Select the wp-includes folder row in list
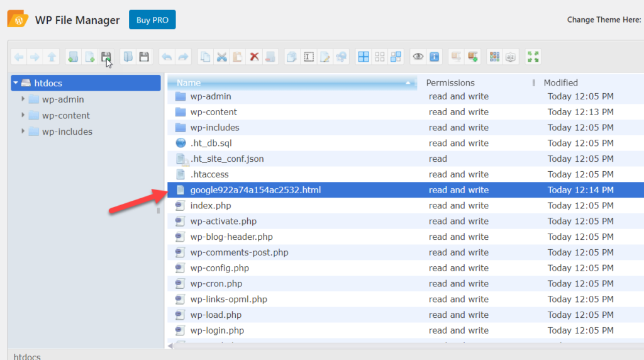 (406, 127)
